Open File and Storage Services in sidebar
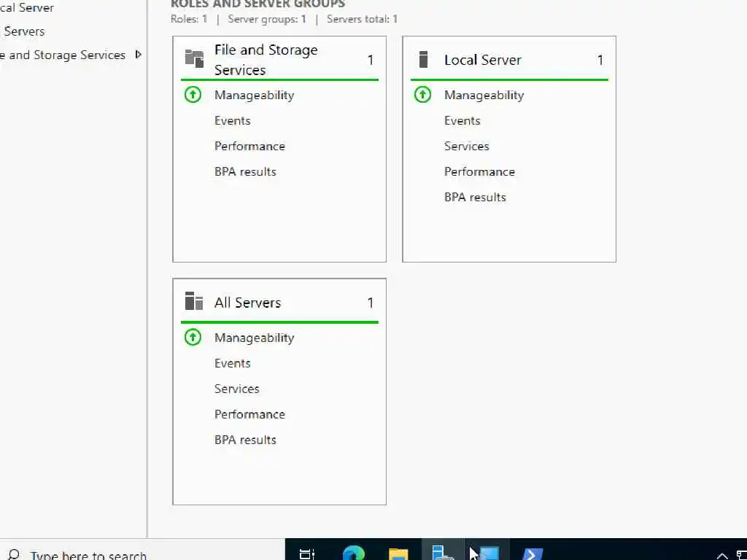Image resolution: width=747 pixels, height=560 pixels. 63,55
